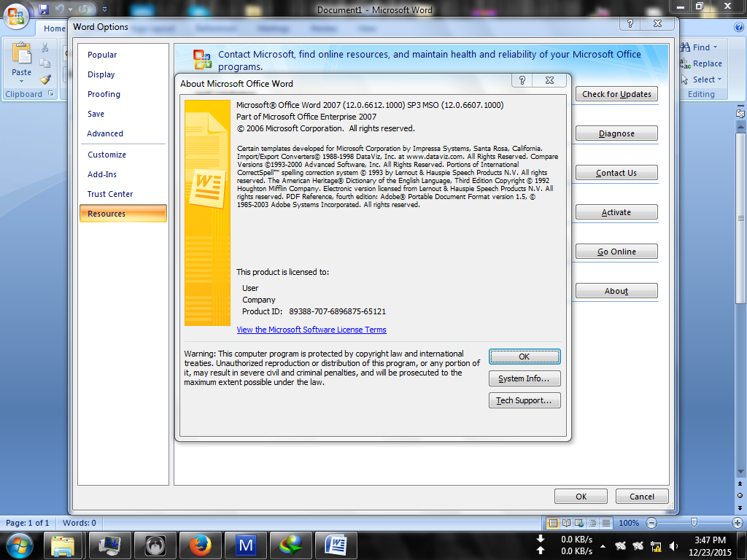
Task: Toggle the ruler icon above the scrollbar
Action: [x=740, y=113]
